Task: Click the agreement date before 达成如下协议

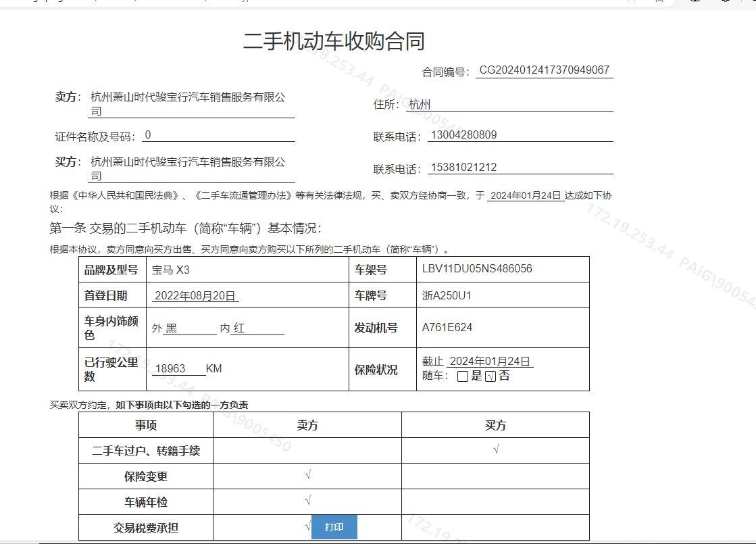Action: 526,195
